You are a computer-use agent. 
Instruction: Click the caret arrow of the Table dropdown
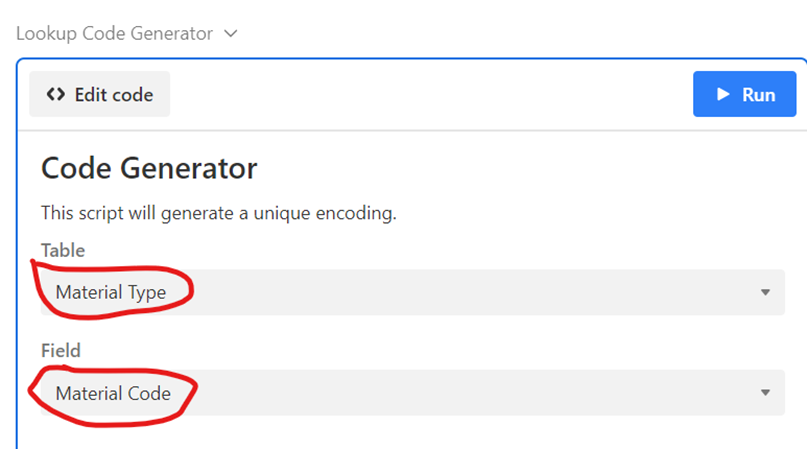tap(765, 293)
